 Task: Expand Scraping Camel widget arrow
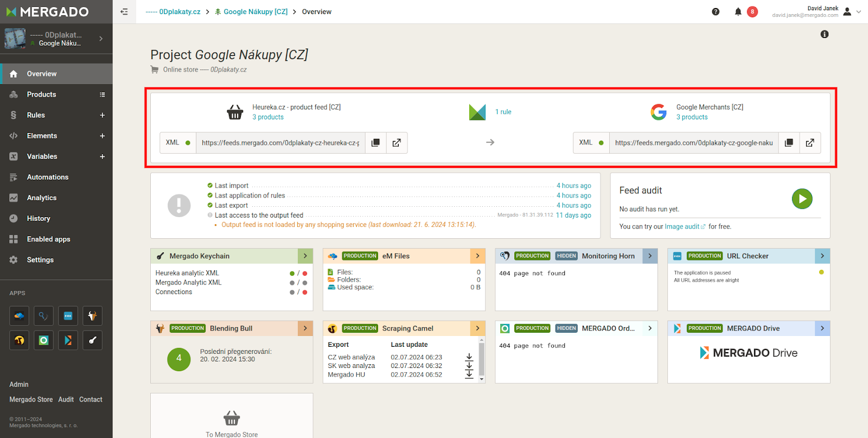click(477, 328)
